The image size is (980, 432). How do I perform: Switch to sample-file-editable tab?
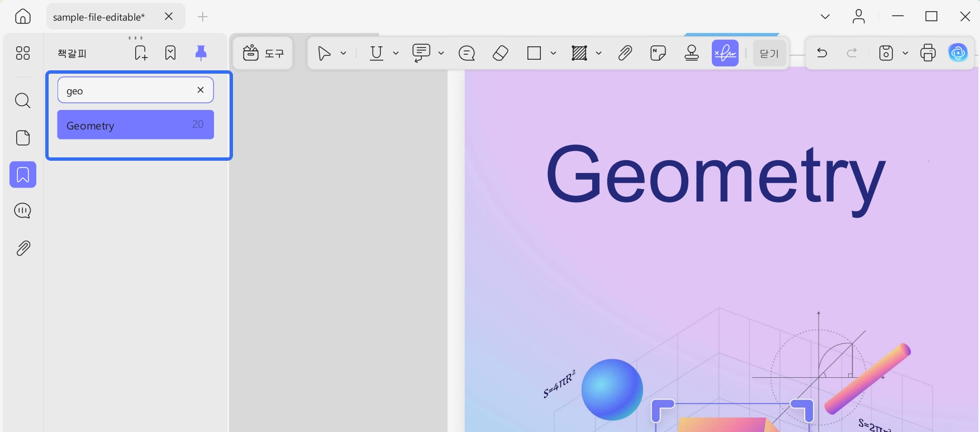point(99,17)
